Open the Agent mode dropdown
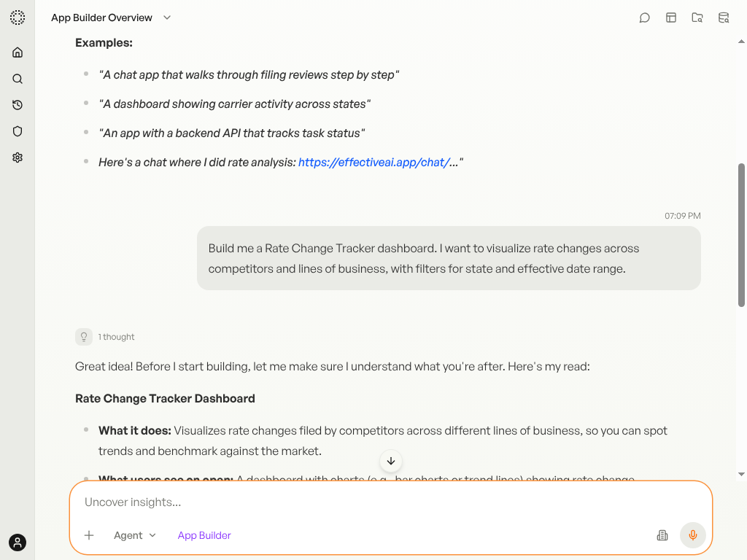Screen dimensions: 747x560 tap(135, 535)
